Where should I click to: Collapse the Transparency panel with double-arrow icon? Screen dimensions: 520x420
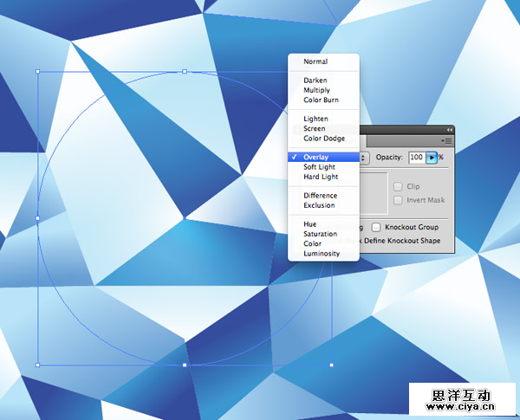[x=449, y=129]
